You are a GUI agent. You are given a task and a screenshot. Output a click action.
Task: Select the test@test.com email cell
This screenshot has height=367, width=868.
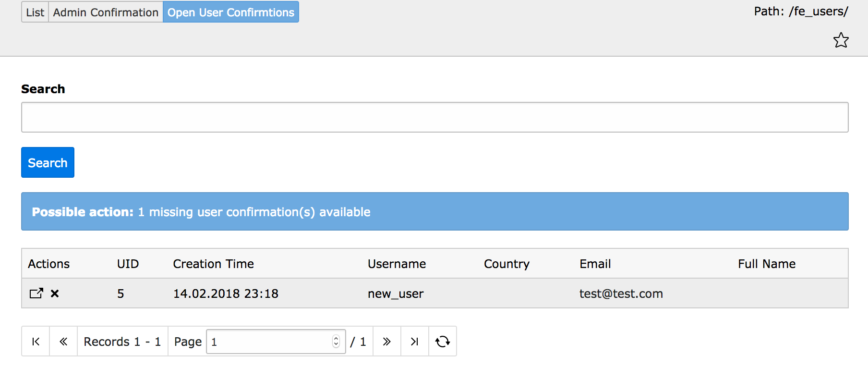click(621, 294)
